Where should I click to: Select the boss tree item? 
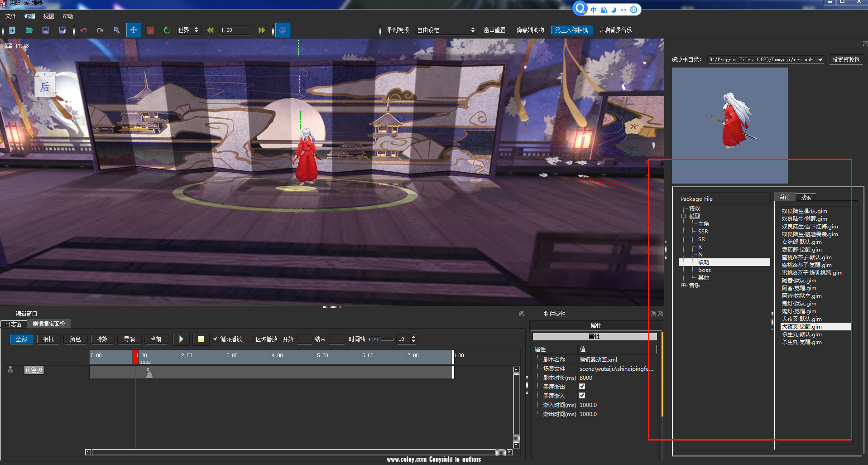tap(704, 270)
